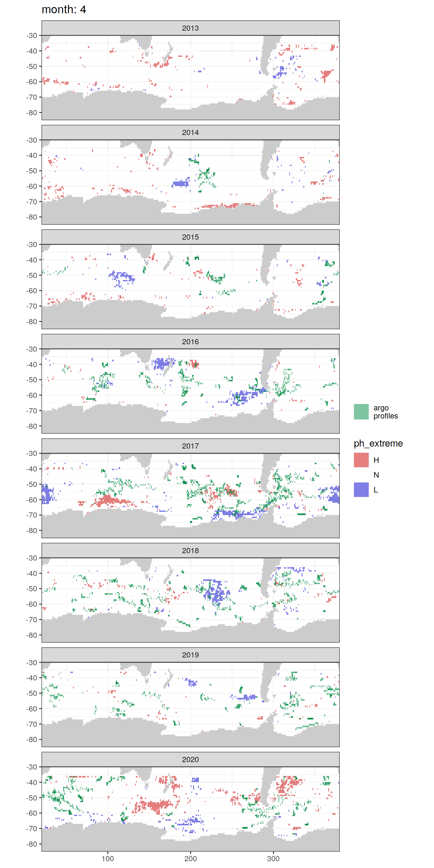Click the 'argo profiles' legend text
Image resolution: width=434 pixels, height=868 pixels.
pyautogui.click(x=385, y=412)
